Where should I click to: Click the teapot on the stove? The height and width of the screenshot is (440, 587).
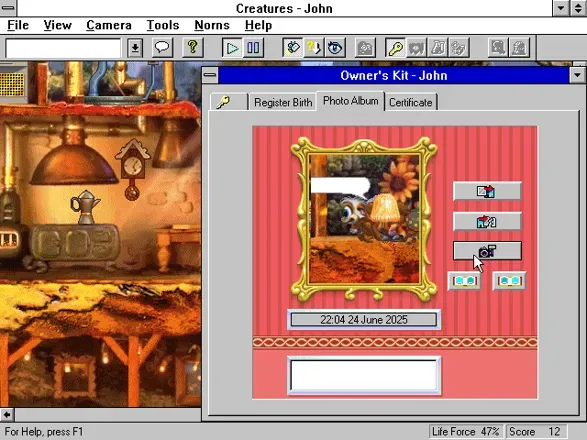click(85, 207)
